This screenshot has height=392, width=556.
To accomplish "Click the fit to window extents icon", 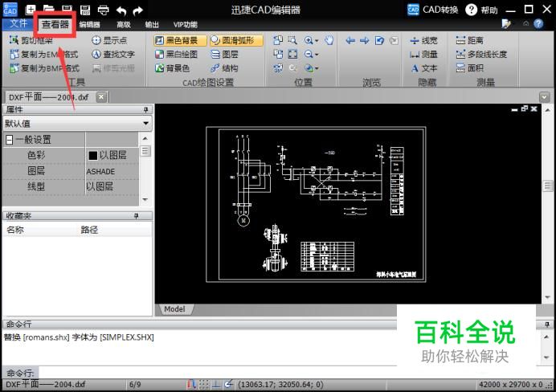I will 292,55.
